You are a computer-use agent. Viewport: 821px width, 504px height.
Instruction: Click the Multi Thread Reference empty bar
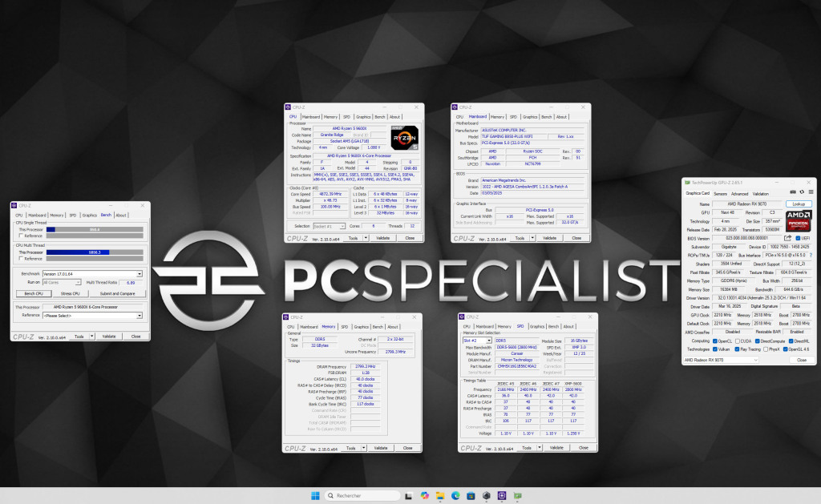[x=95, y=259]
